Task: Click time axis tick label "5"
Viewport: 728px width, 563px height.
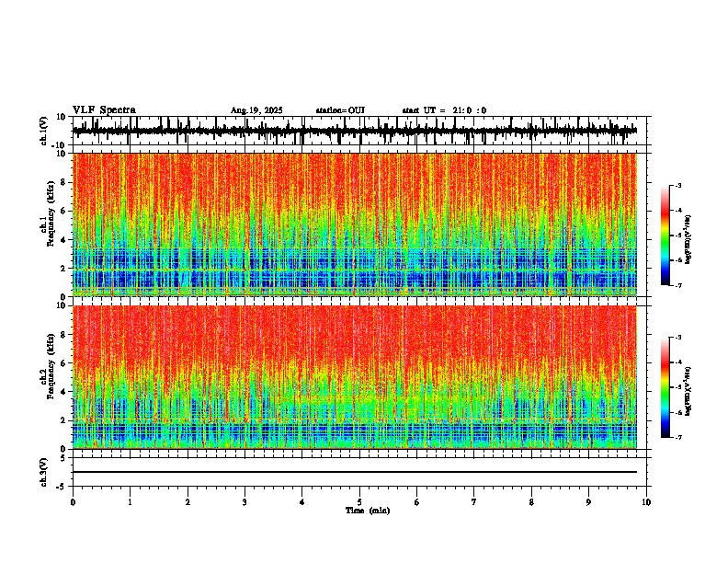Action: click(x=359, y=502)
